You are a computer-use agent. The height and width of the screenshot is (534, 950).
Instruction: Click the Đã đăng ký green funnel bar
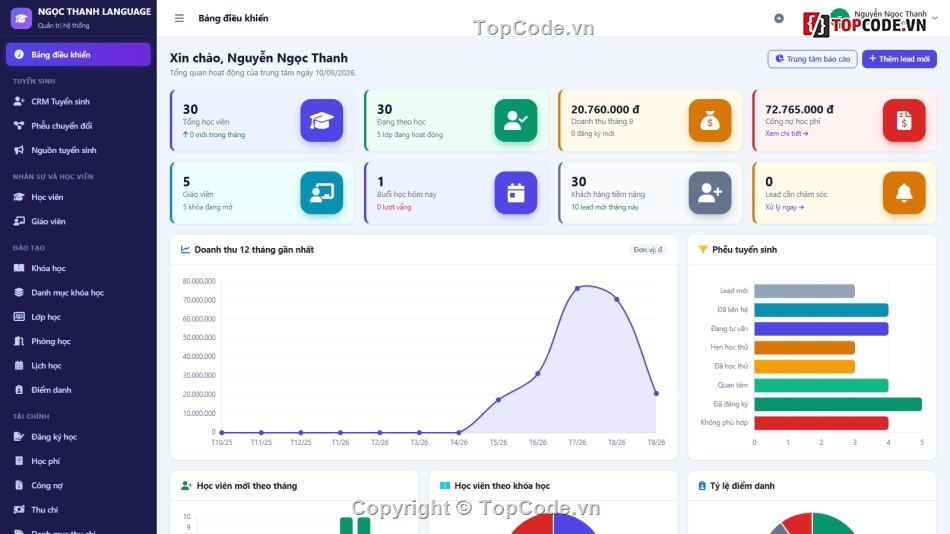click(838, 404)
